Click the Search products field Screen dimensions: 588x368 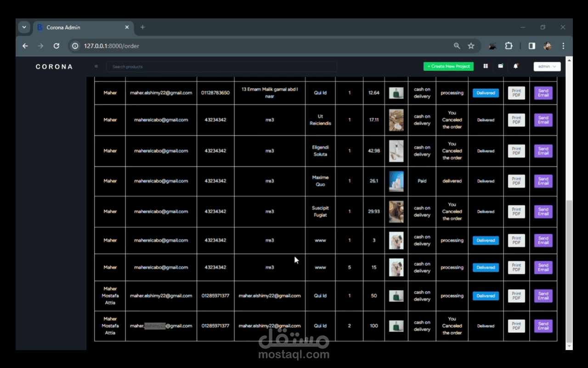[x=222, y=67]
